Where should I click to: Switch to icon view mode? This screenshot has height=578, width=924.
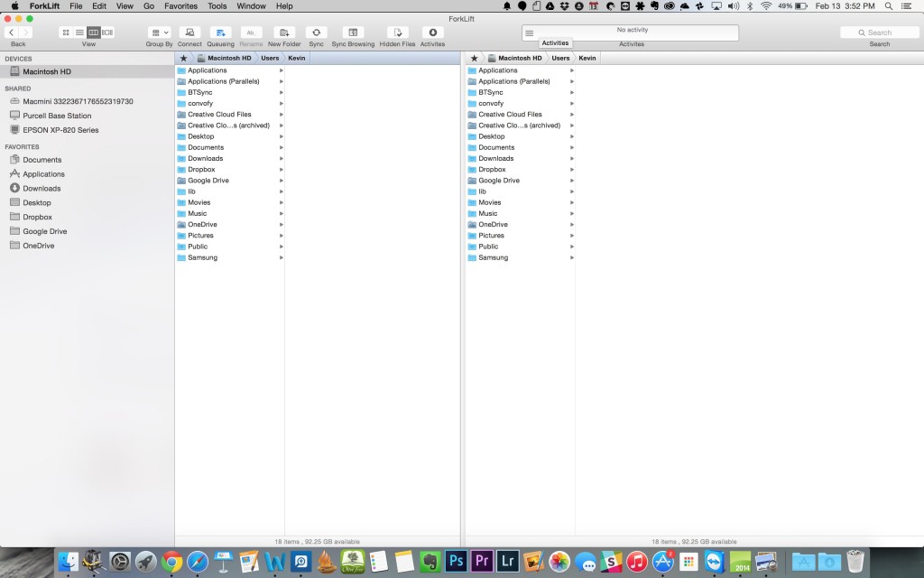65,33
